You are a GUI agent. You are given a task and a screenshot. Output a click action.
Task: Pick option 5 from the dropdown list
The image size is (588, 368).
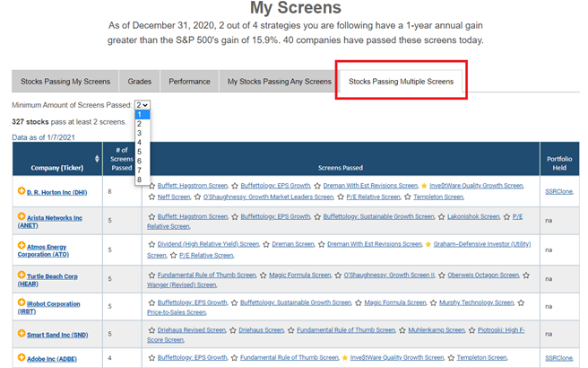143,152
